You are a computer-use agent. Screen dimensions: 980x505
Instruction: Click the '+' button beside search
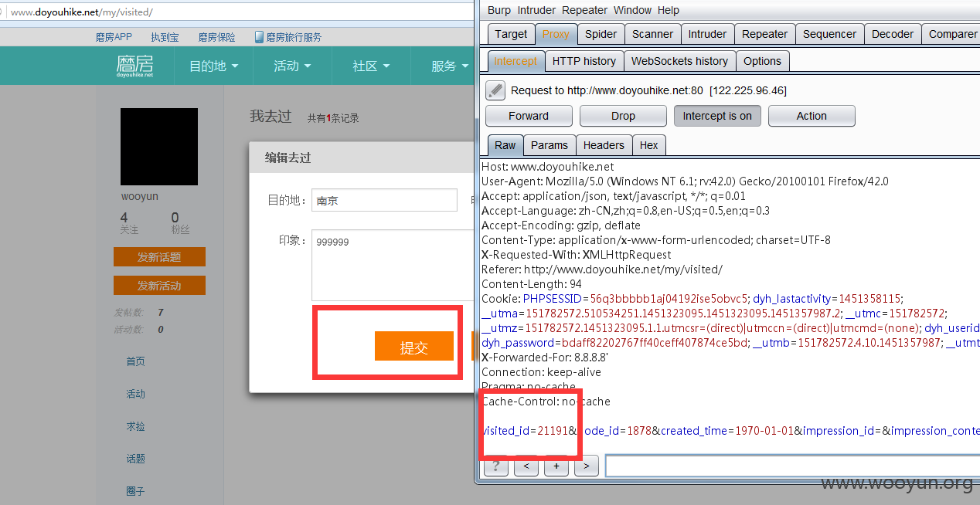point(556,466)
